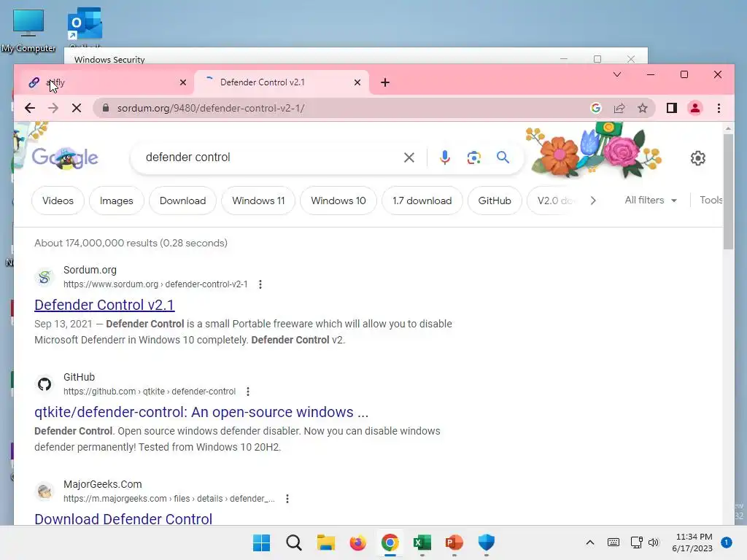Switch to Excel in the taskbar
The width and height of the screenshot is (747, 560).
422,542
